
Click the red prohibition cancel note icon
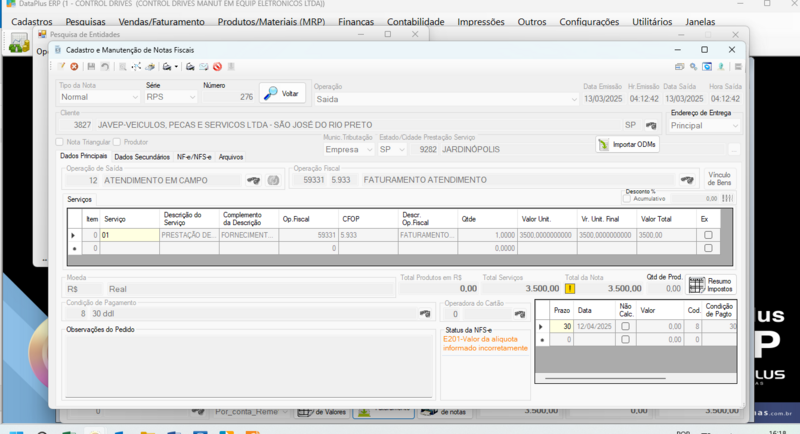[217, 66]
